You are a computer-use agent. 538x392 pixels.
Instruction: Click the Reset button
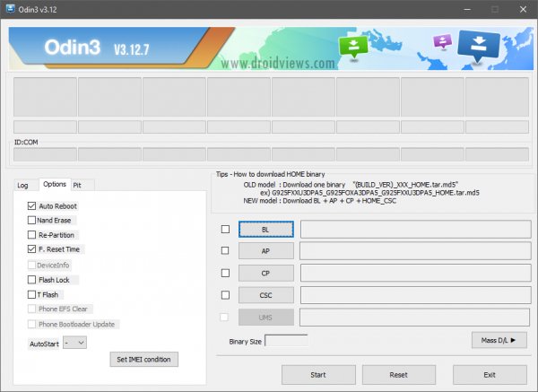click(x=399, y=375)
